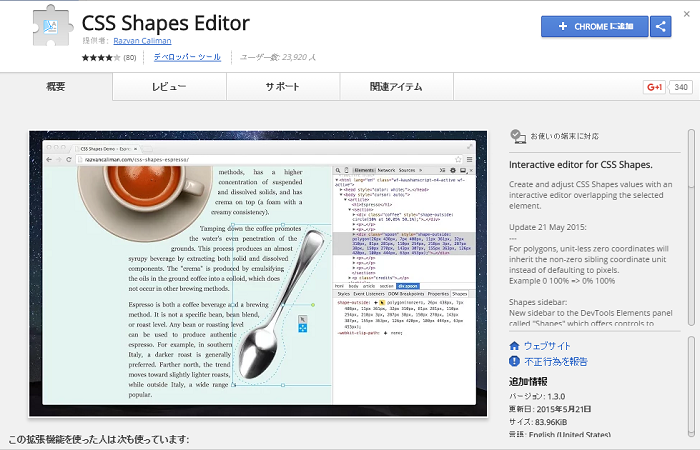Click the home icon beside ウェブサイト
Screen dimensions: 700x450
click(x=514, y=346)
